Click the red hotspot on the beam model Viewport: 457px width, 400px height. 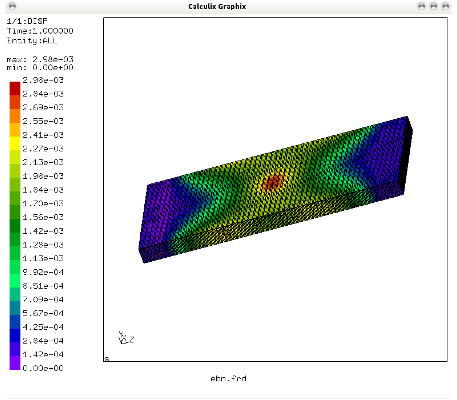pyautogui.click(x=273, y=183)
